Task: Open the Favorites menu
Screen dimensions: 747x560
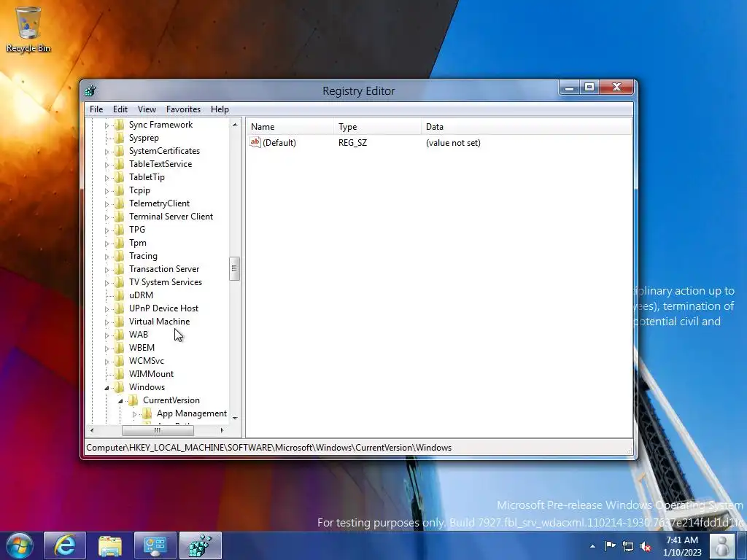Action: coord(183,109)
